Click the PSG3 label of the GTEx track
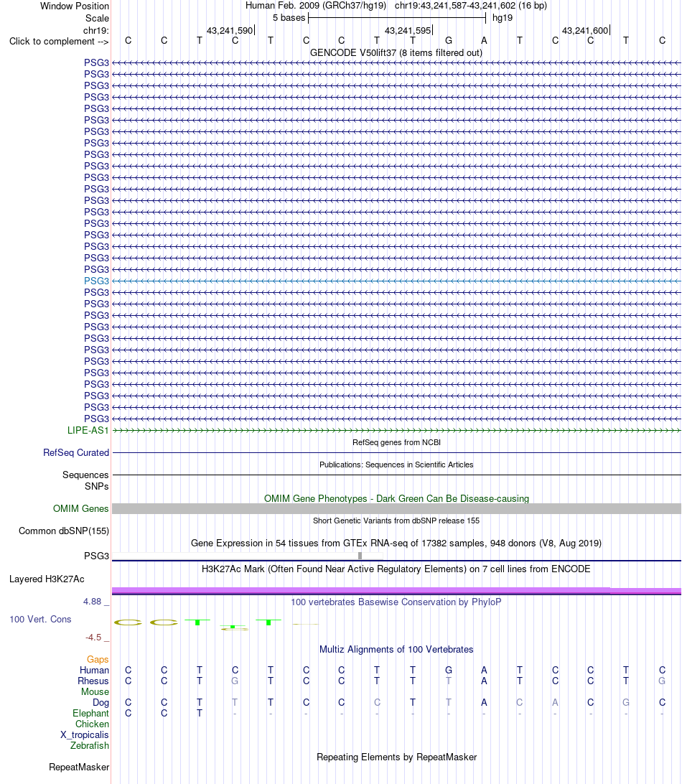The height and width of the screenshot is (784, 682). pyautogui.click(x=96, y=556)
